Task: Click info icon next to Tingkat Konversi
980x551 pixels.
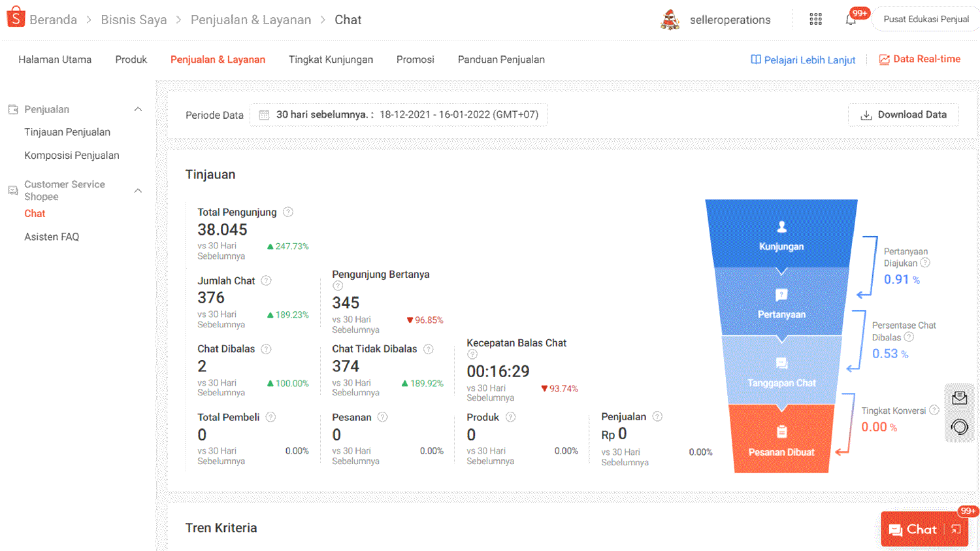Action: point(934,410)
